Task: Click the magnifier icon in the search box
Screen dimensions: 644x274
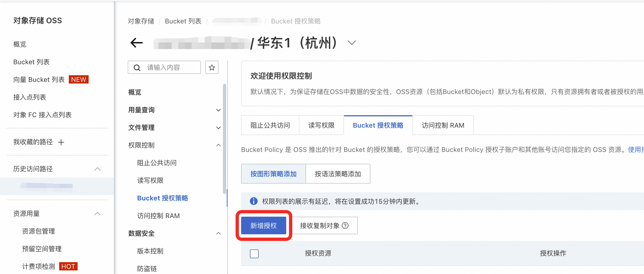Action: pos(137,68)
